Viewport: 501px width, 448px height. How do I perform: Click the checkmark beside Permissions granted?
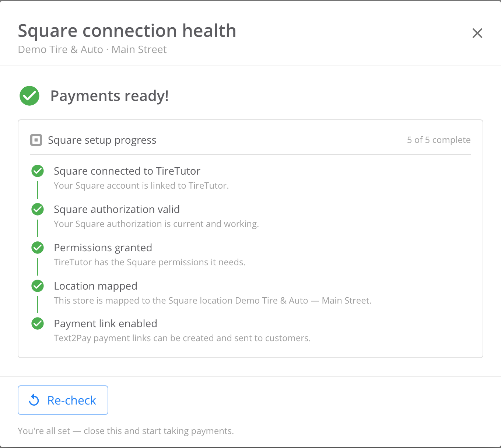point(38,248)
